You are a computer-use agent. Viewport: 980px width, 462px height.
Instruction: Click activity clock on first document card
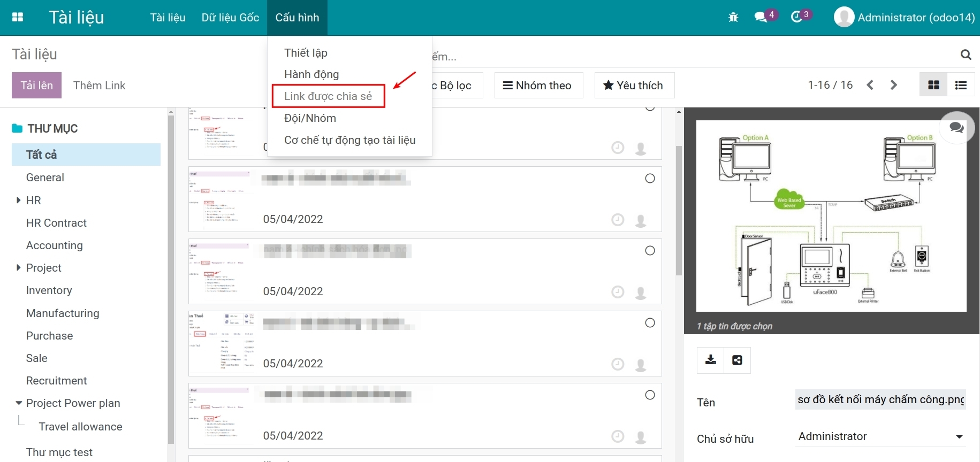pos(618,148)
